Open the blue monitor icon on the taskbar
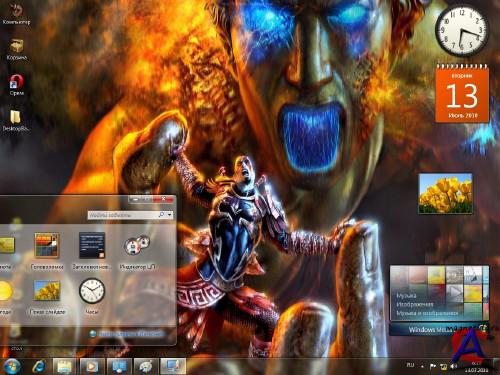The image size is (500, 375). pyautogui.click(x=119, y=366)
